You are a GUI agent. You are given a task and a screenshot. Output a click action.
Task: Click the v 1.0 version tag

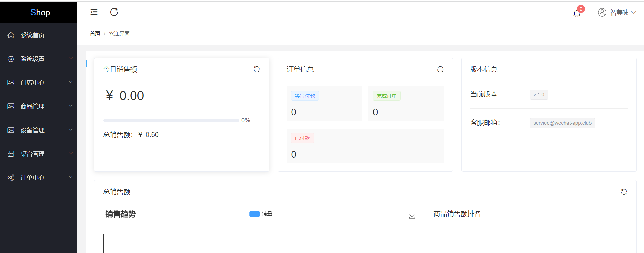coord(539,95)
